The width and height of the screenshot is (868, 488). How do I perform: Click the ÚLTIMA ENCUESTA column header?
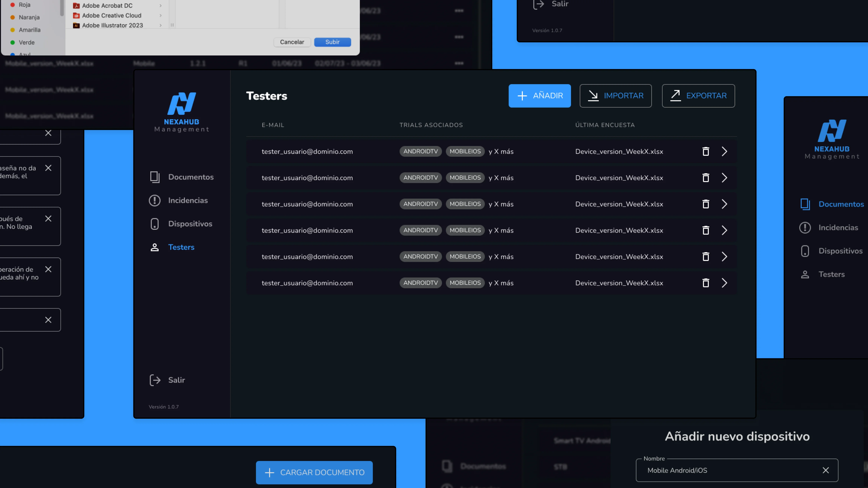click(x=605, y=125)
